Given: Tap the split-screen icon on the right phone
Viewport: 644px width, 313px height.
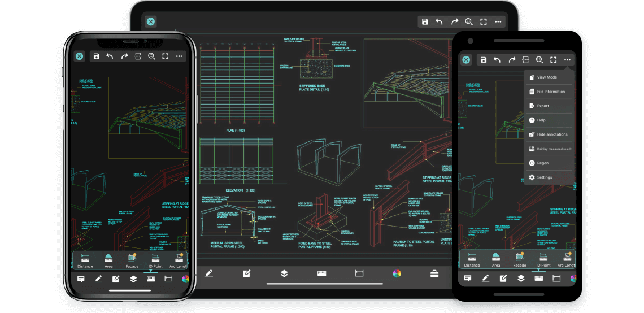Looking at the screenshot, I should pyautogui.click(x=525, y=59).
